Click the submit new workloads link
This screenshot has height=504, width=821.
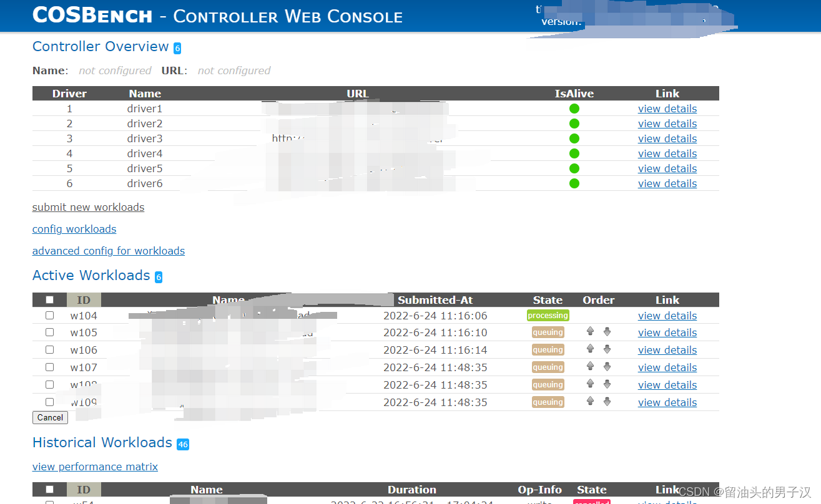pos(88,206)
